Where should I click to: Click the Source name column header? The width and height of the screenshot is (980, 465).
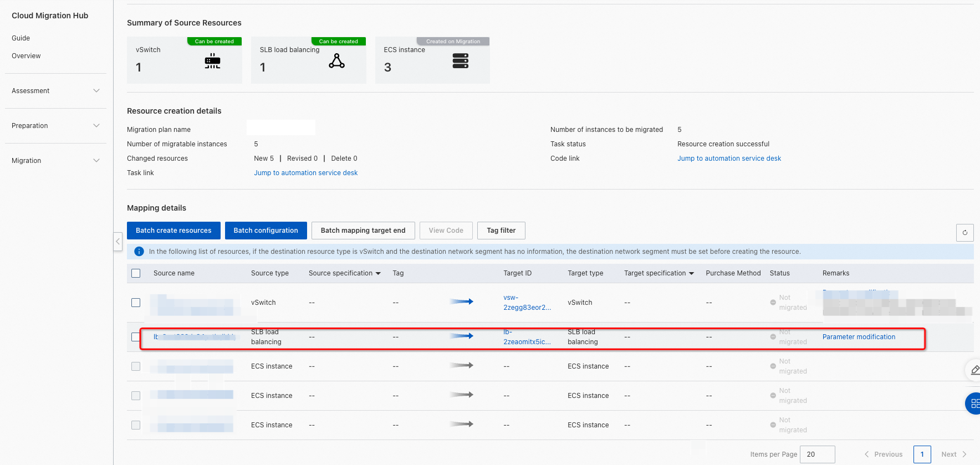pos(174,273)
